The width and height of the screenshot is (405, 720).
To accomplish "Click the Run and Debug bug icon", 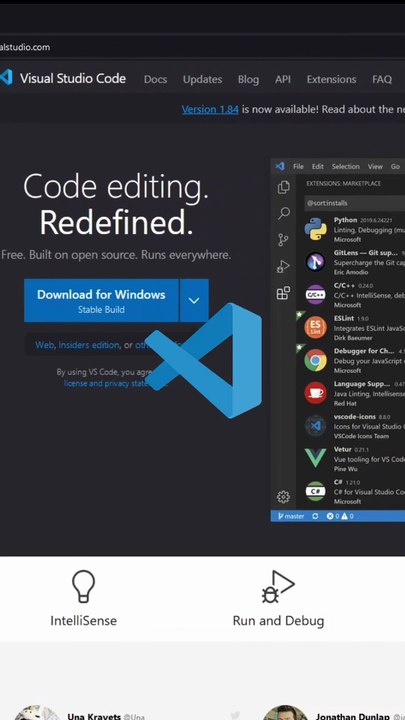I will point(278,586).
